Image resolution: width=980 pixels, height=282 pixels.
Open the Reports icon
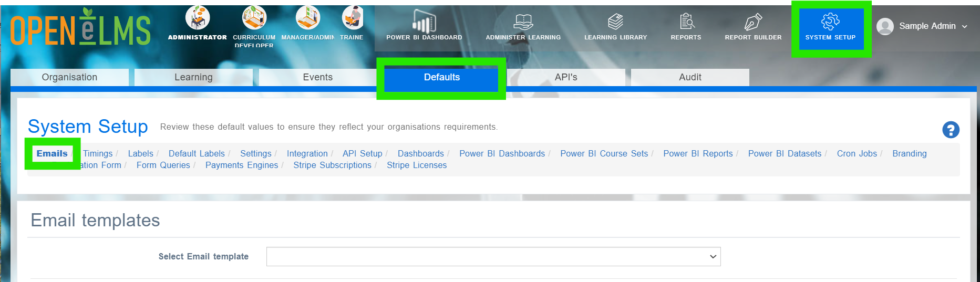pos(687,22)
